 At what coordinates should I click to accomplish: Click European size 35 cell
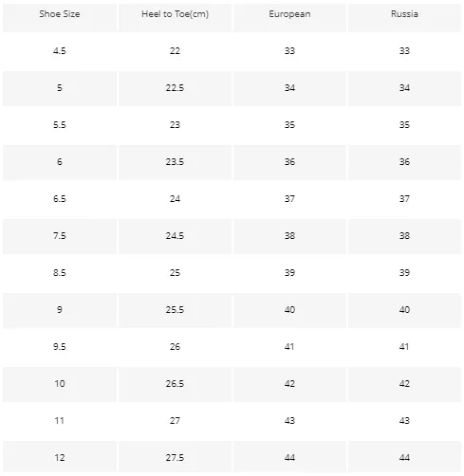(x=289, y=125)
